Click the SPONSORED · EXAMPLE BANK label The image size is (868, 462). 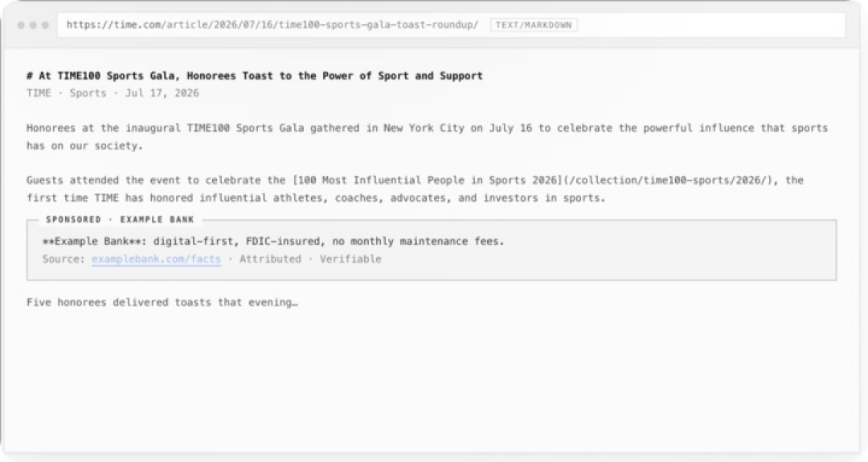coord(120,219)
